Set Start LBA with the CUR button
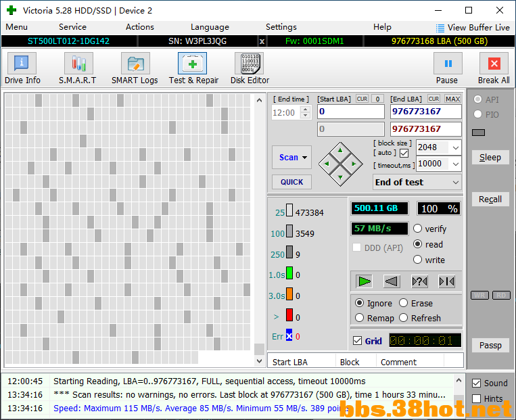 coord(362,99)
